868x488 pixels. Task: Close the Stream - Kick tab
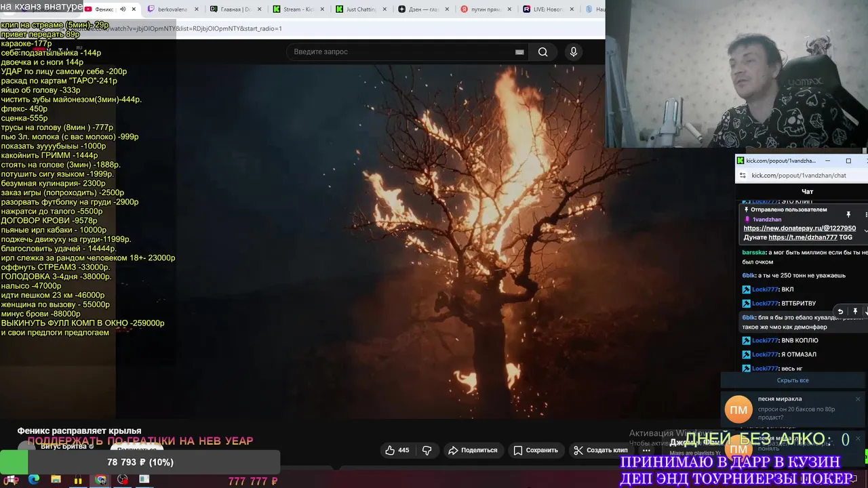click(x=323, y=9)
